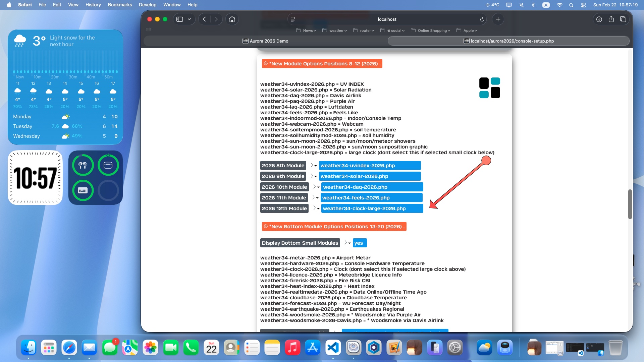Open the home page icon

(x=232, y=19)
